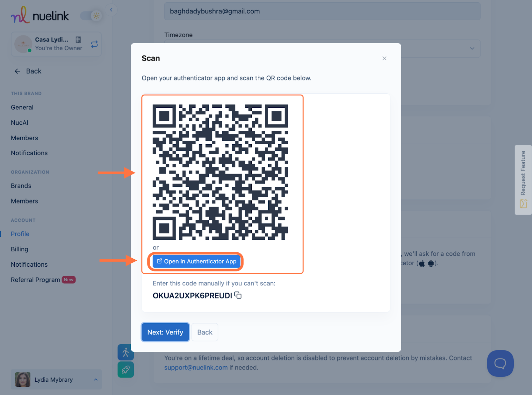
Task: Click Lydia Mybrary's profile photo
Action: [23, 379]
